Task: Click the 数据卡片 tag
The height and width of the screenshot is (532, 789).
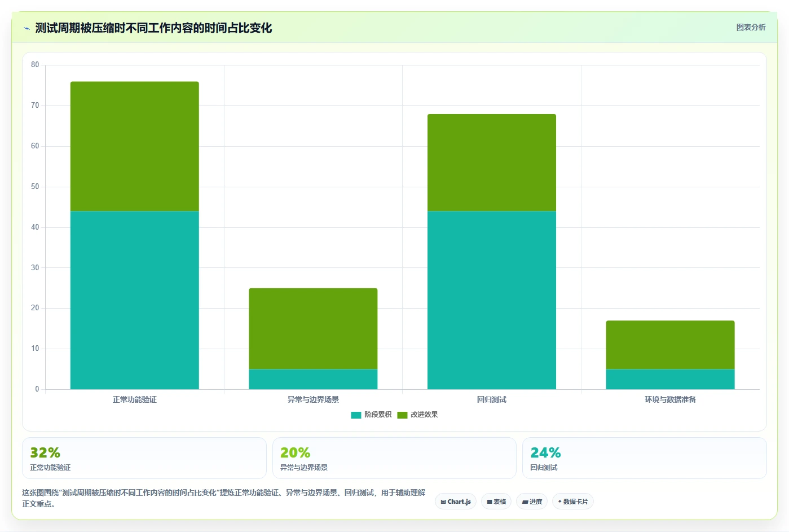Action: pos(573,502)
